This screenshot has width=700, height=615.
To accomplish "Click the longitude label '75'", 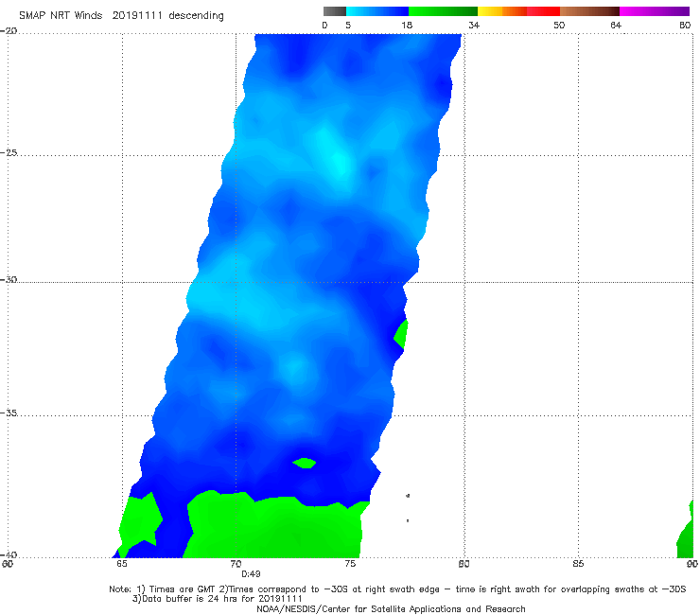I will (x=350, y=564).
